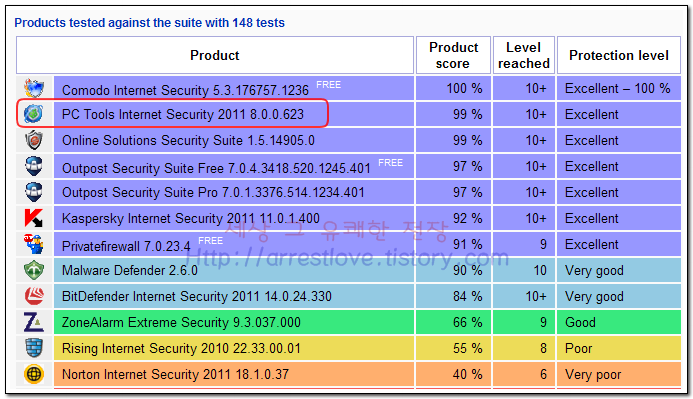Click Online Solutions' 99 % score cell
The image size is (693, 399).
coord(453,141)
